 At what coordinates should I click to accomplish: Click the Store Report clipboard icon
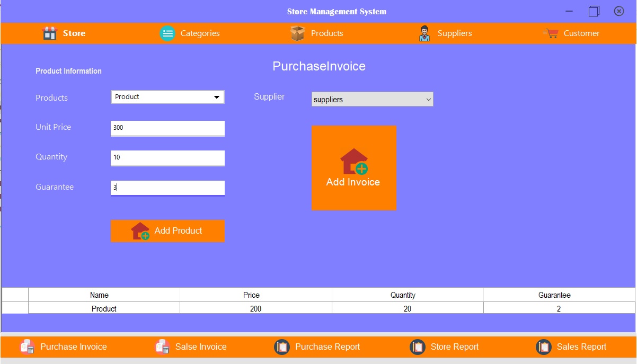point(418,347)
